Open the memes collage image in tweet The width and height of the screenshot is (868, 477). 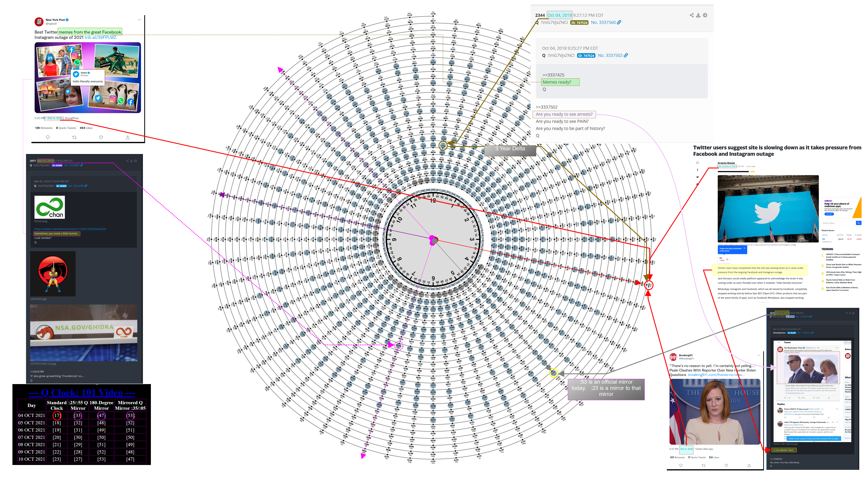click(88, 77)
